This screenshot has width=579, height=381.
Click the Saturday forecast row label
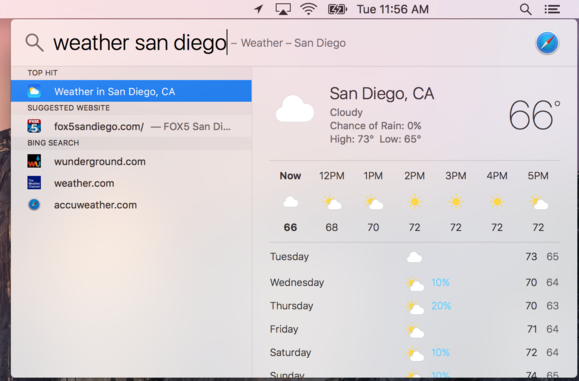(290, 353)
